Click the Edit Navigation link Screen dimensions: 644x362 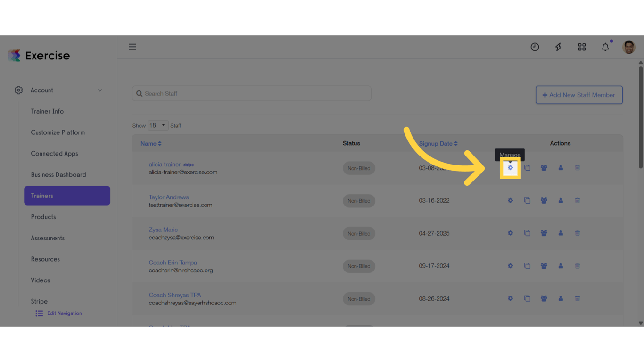59,313
